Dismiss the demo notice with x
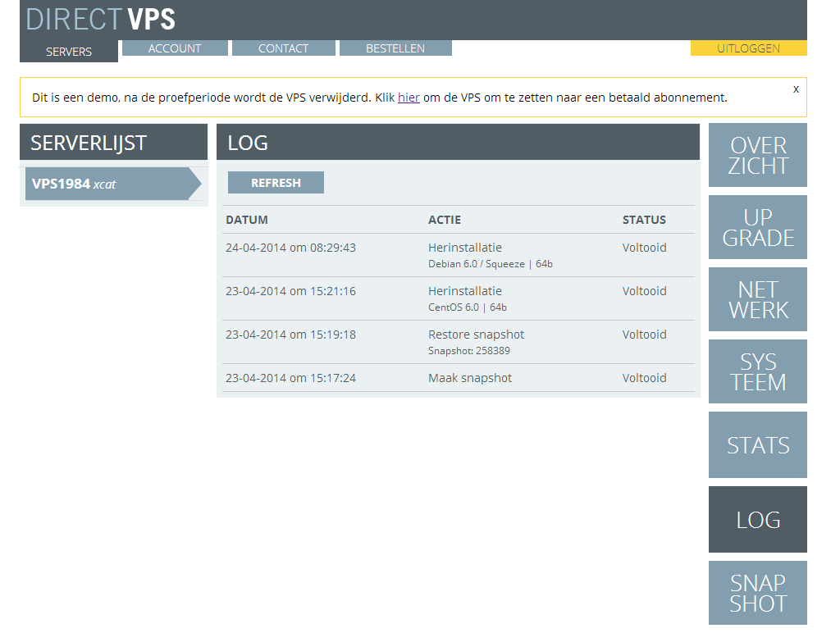The height and width of the screenshot is (642, 840). click(x=796, y=89)
